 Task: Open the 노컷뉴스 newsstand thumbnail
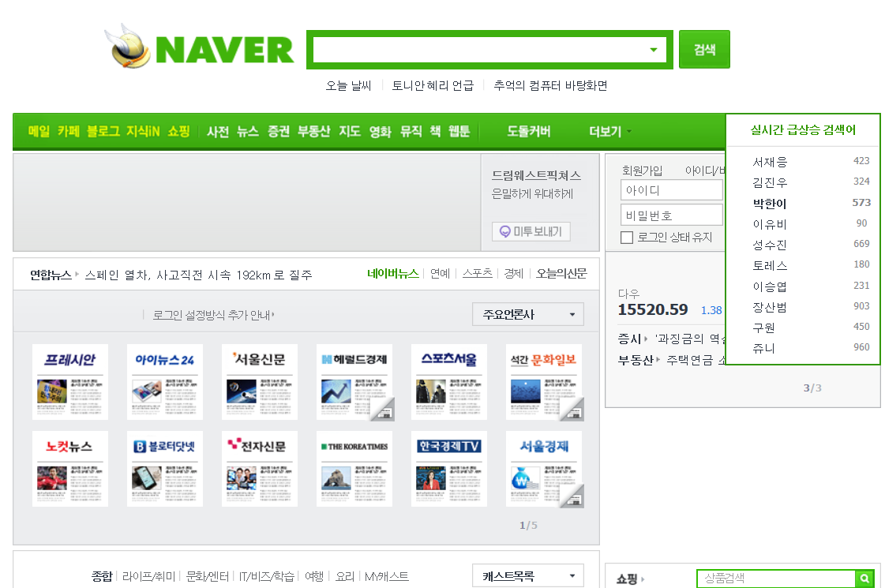(x=70, y=469)
